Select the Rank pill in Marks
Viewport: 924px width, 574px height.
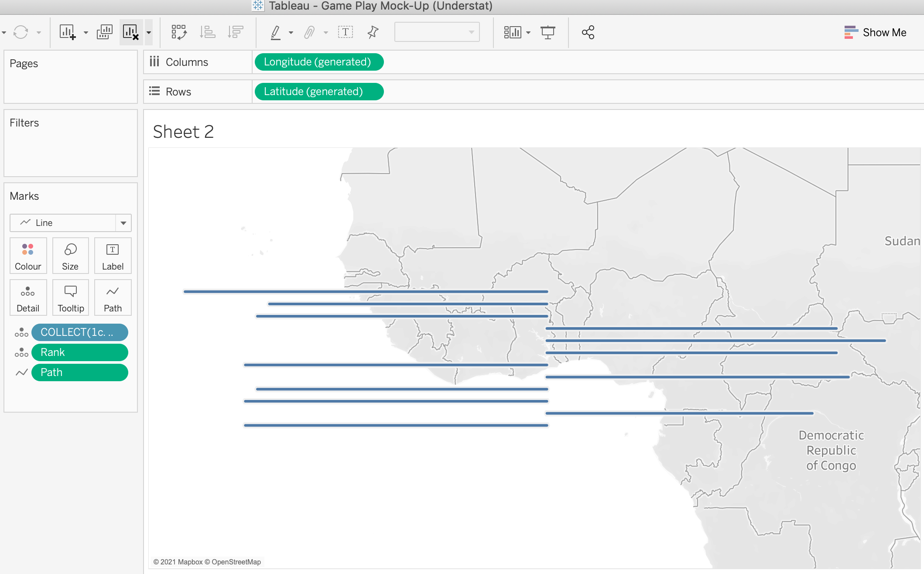79,352
